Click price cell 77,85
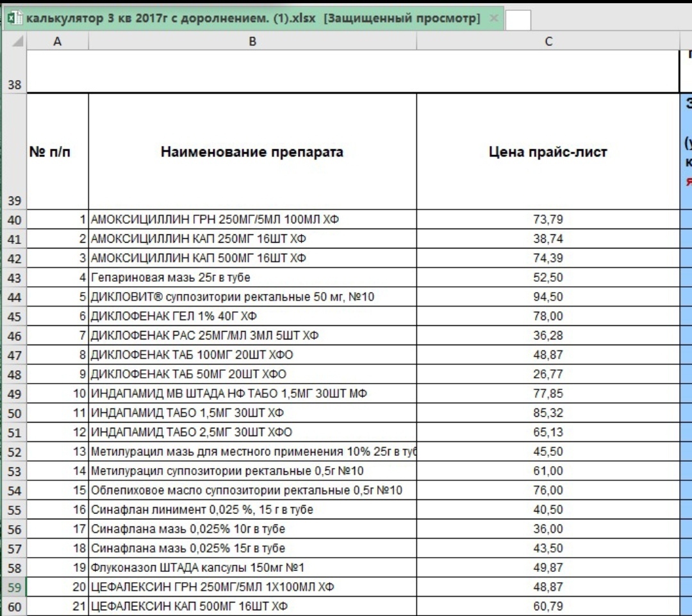This screenshot has width=692, height=616. tap(548, 393)
